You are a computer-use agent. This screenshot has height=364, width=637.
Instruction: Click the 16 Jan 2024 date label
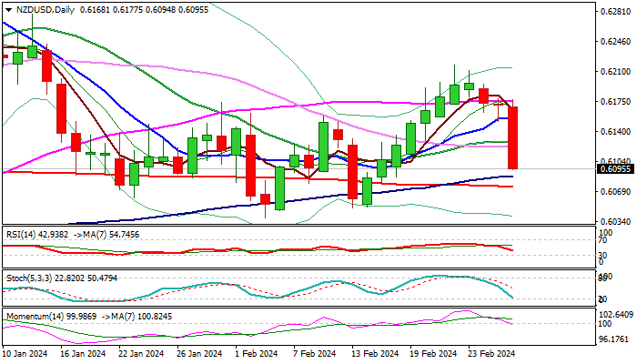(x=82, y=353)
